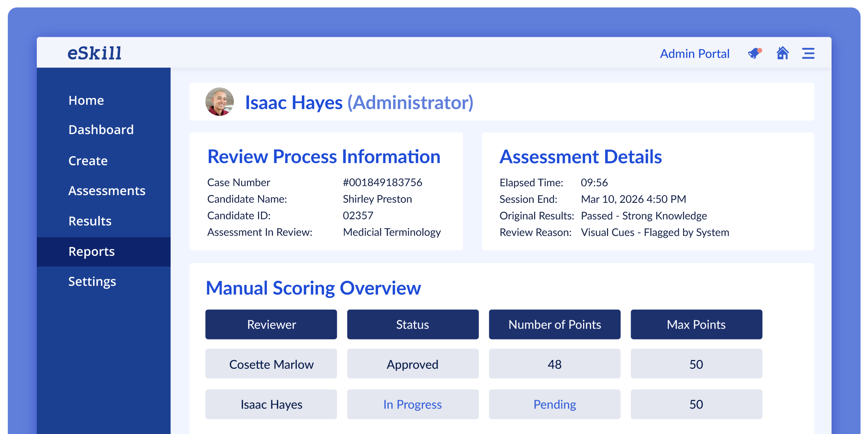Click the Number of Points header

coord(554,324)
